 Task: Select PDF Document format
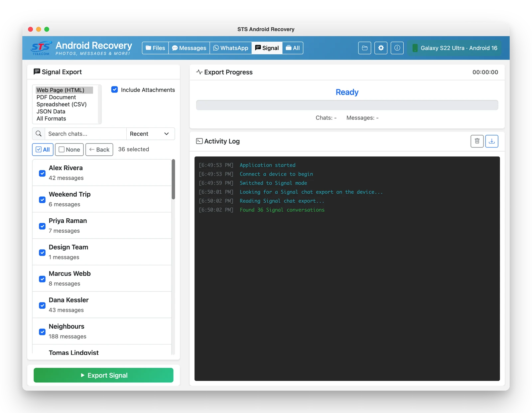coord(64,97)
